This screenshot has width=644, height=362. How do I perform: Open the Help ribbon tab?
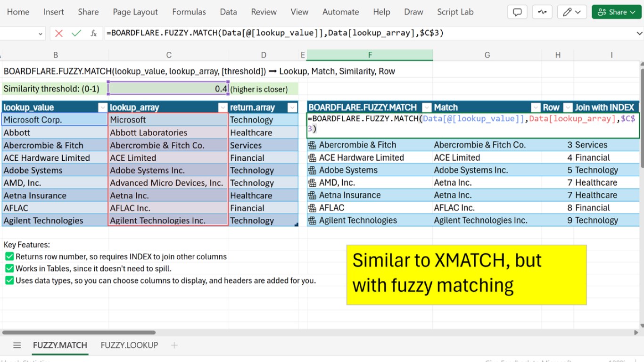point(381,12)
